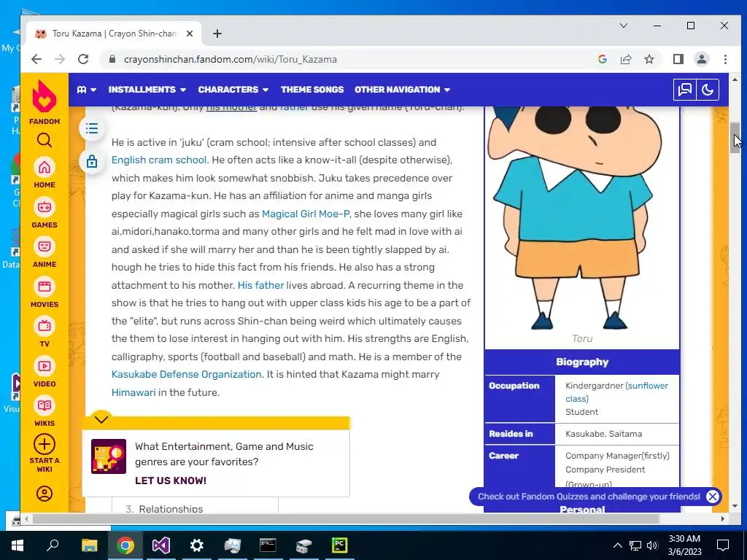747x560 pixels.
Task: Open PyCharm from the taskbar
Action: [339, 545]
